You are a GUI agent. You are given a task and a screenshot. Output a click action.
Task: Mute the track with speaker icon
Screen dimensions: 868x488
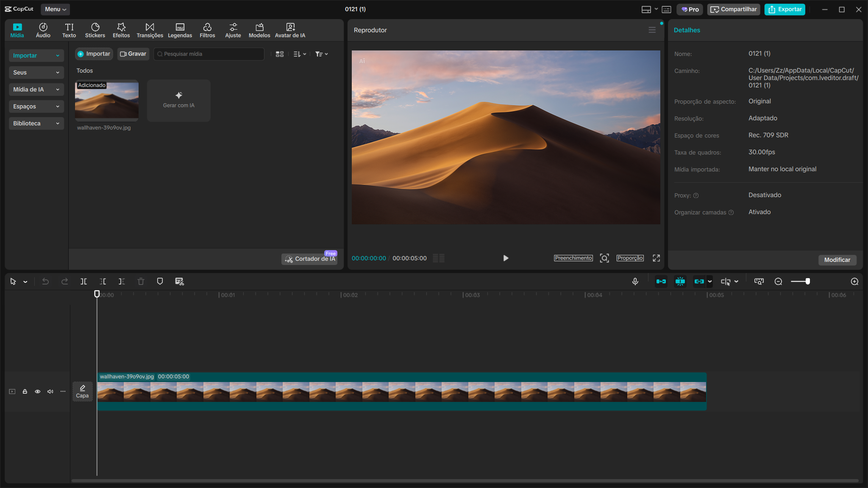pos(50,391)
